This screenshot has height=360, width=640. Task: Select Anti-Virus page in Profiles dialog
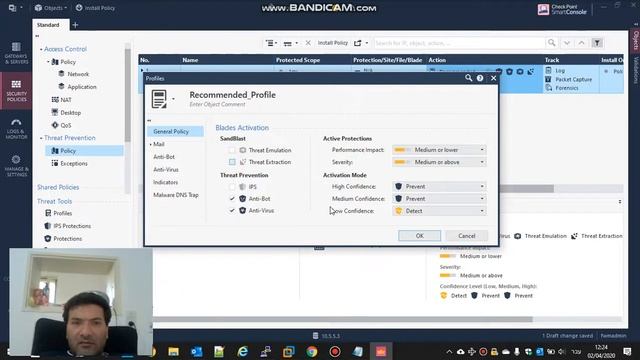click(166, 169)
